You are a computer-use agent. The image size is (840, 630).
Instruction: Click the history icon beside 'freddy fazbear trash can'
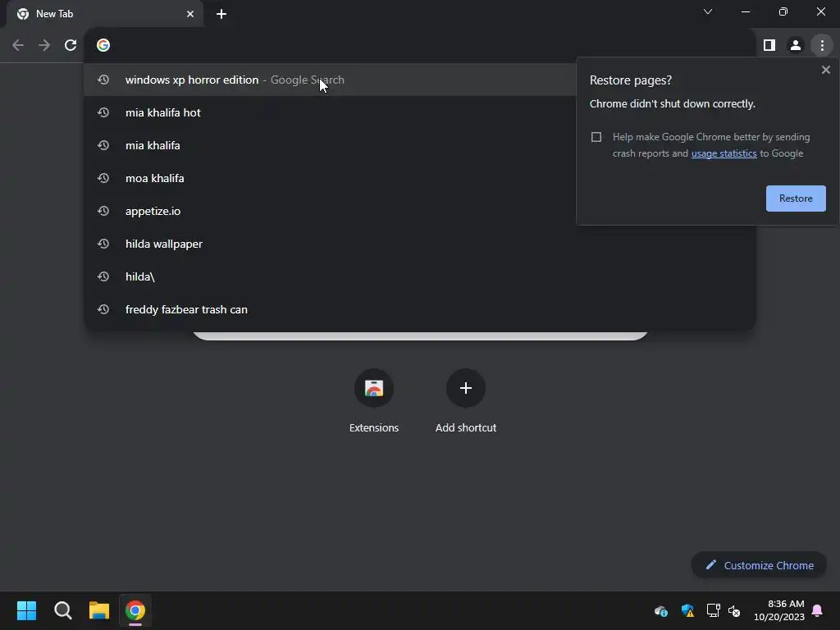[103, 309]
